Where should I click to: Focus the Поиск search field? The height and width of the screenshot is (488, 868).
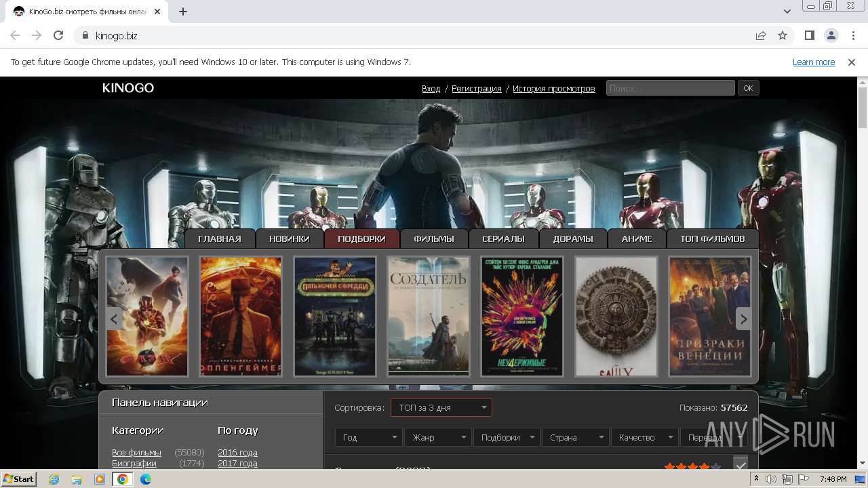[670, 88]
